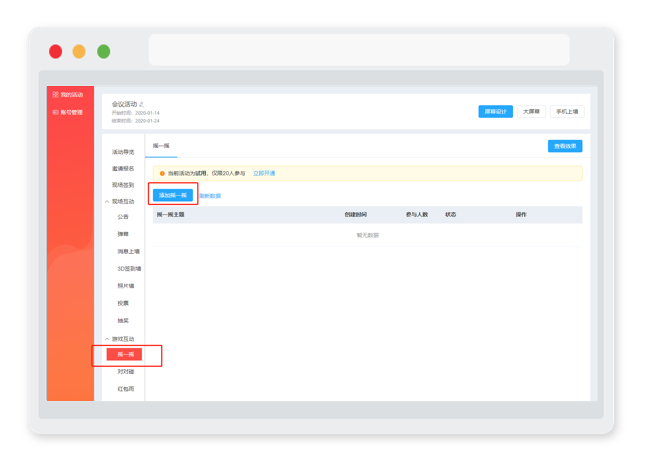Click the 操作 column header

click(x=521, y=215)
